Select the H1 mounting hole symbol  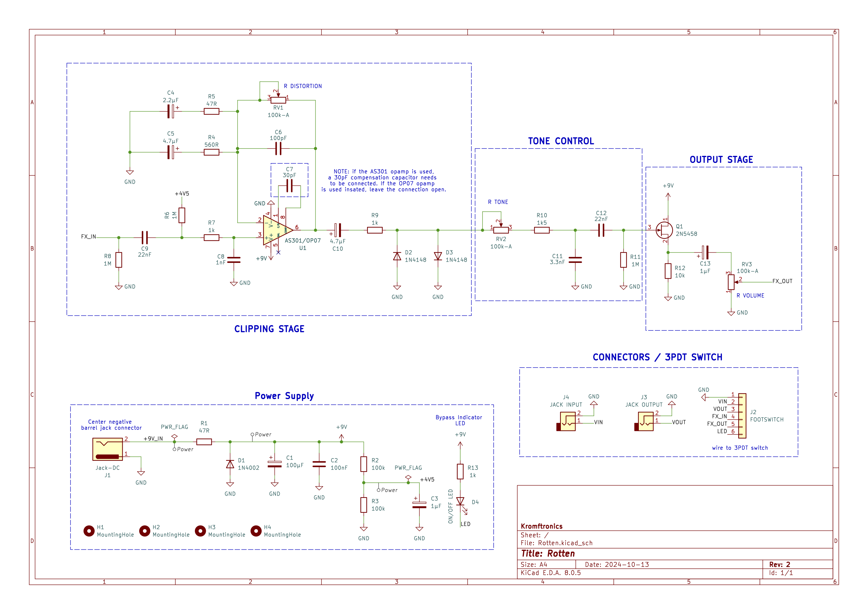89,531
